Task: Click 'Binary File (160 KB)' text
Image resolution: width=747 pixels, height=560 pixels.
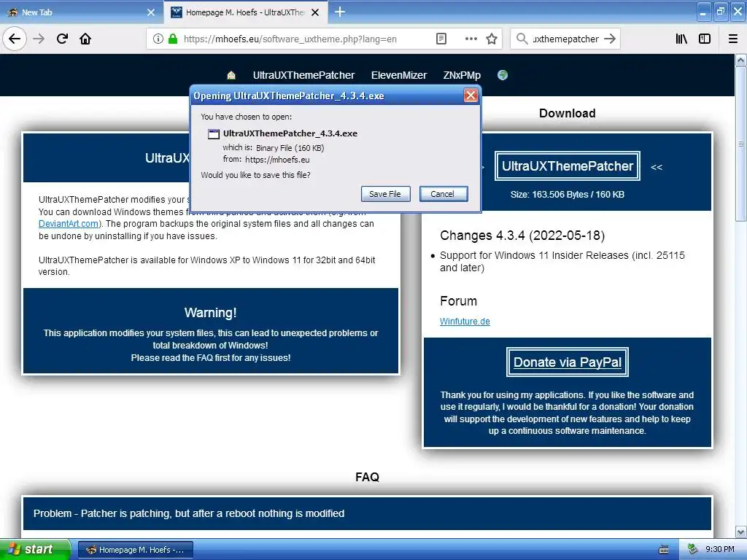Action: coord(290,147)
